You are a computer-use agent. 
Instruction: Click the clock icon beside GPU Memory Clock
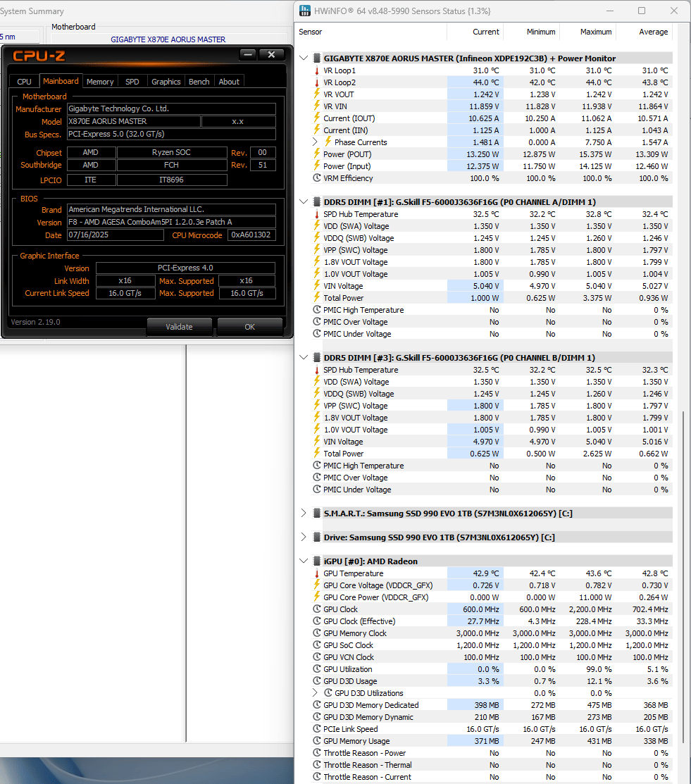316,633
